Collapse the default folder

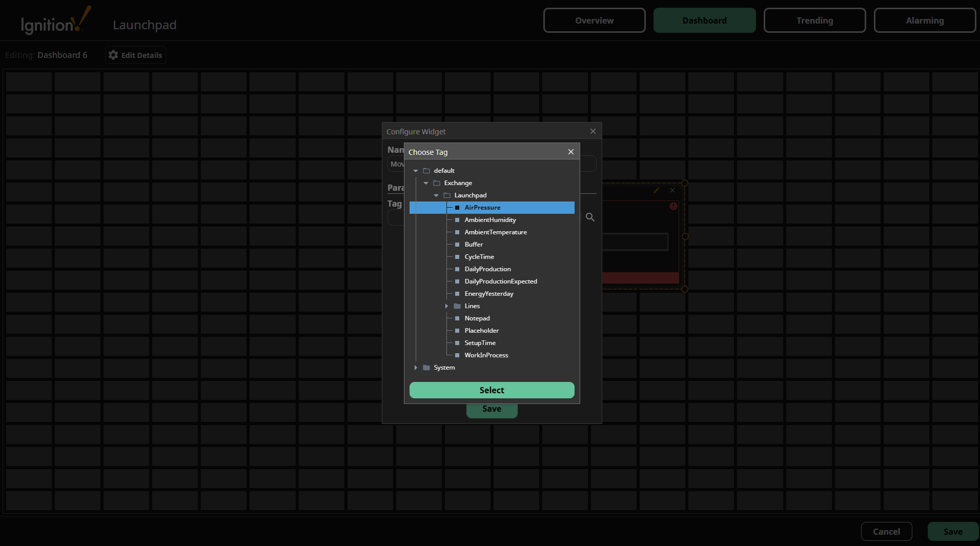[415, 170]
